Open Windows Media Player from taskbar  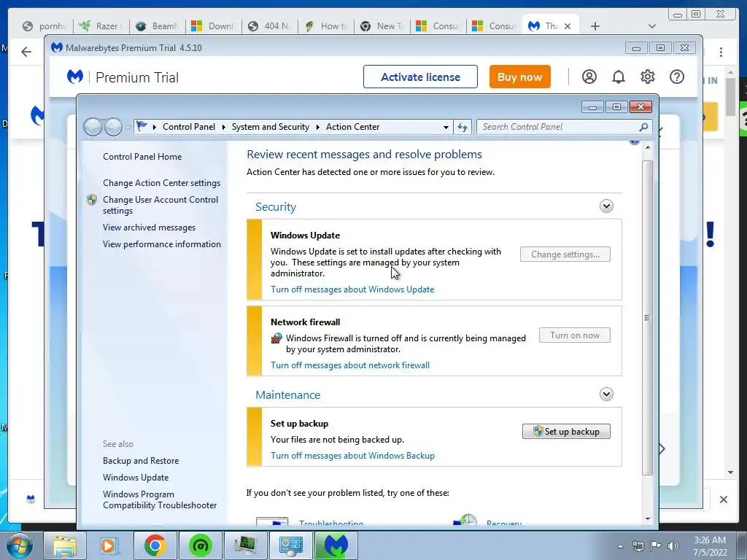[109, 545]
